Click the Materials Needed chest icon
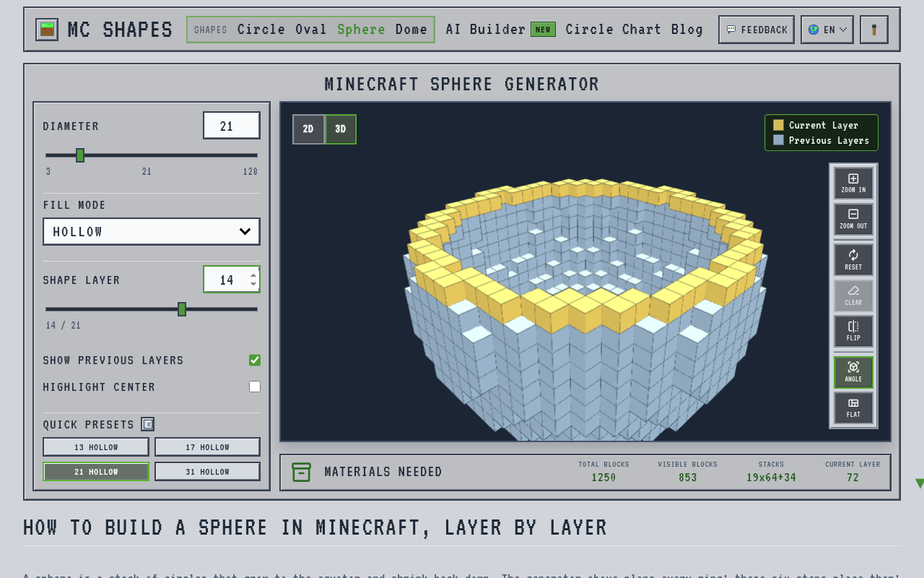924x578 pixels. pyautogui.click(x=301, y=472)
